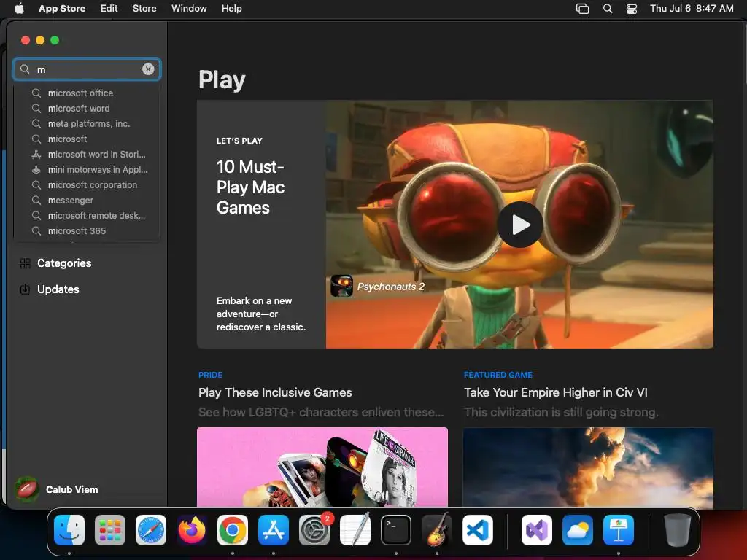The height and width of the screenshot is (560, 747).
Task: Select 'microsoft office' search suggestion
Action: click(87, 93)
